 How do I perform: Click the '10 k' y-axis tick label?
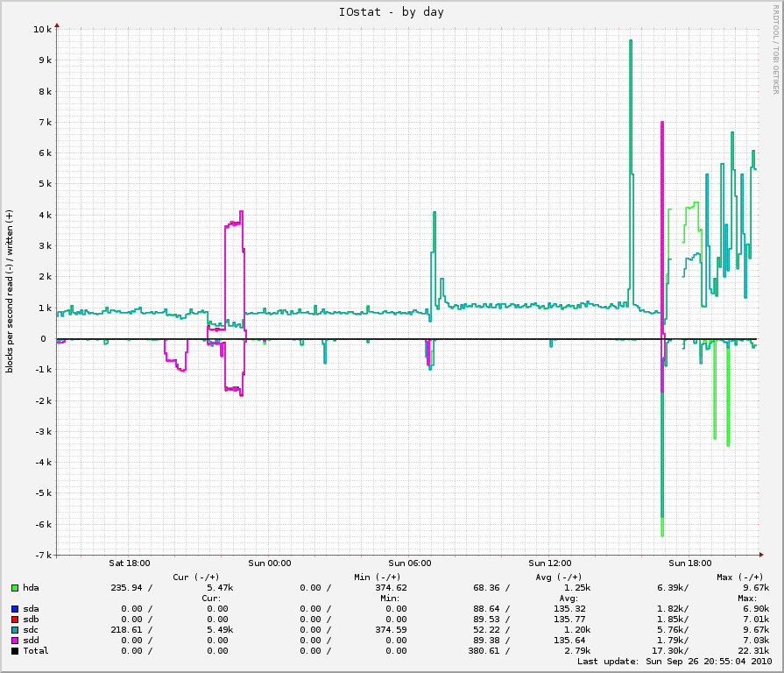[x=43, y=30]
